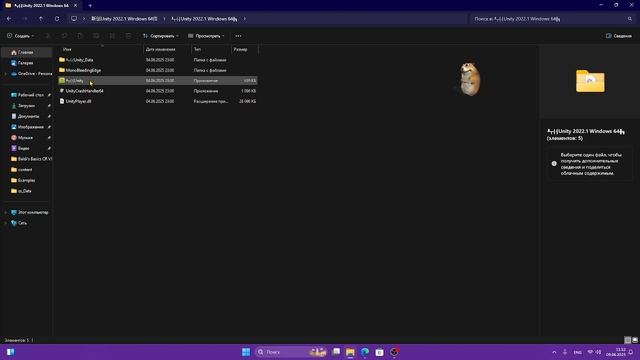Open the notifications bell icon
640x360 pixels.
[631, 352]
